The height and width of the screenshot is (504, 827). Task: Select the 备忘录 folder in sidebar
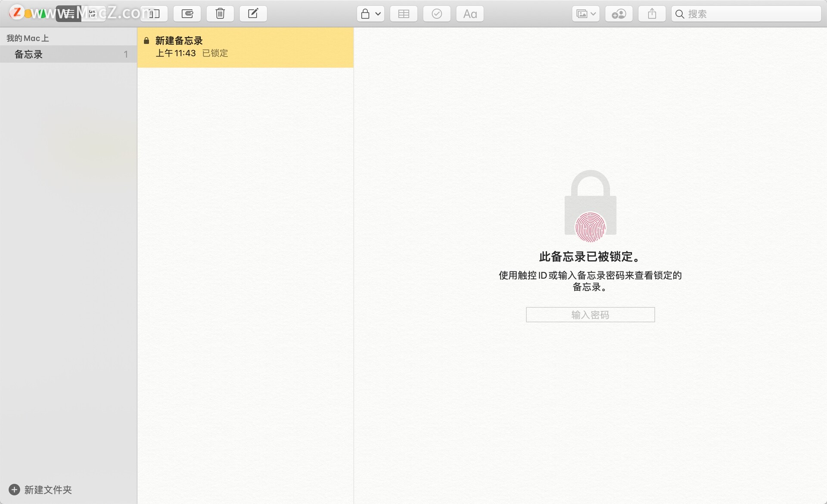pyautogui.click(x=68, y=54)
